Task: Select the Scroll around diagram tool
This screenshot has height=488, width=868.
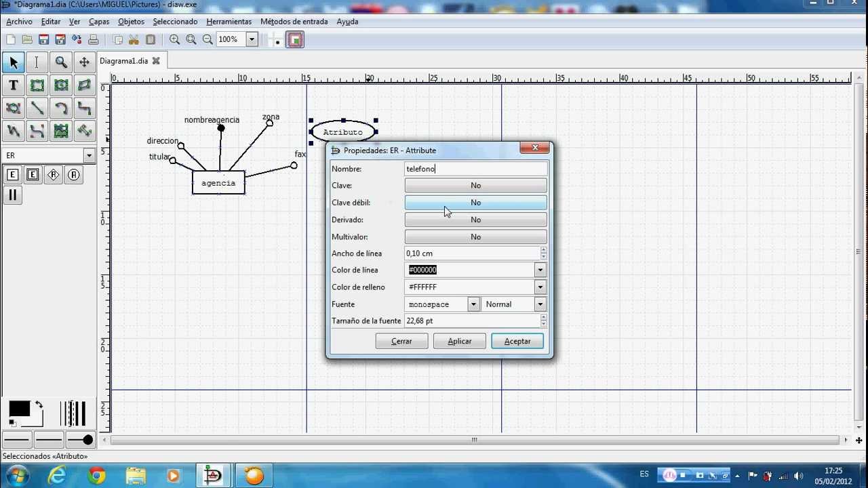Action: click(84, 62)
